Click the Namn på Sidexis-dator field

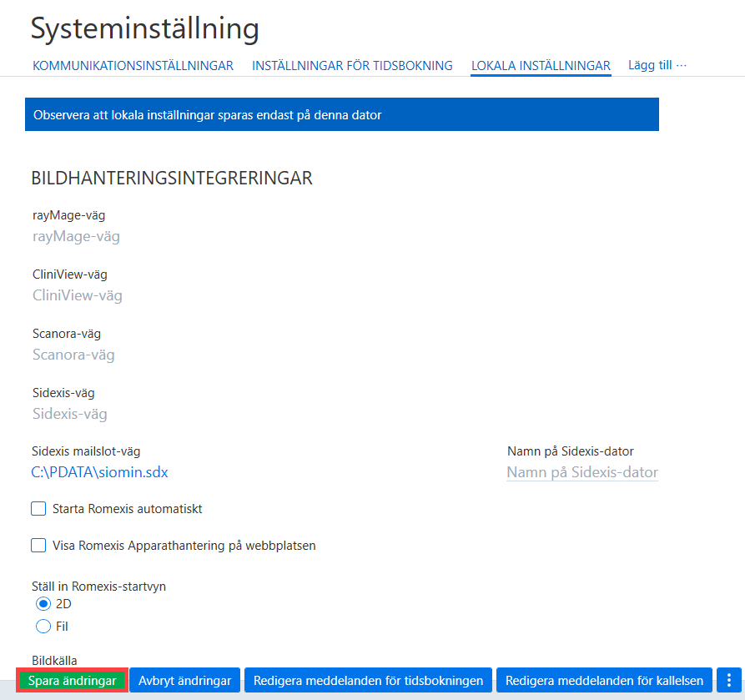[582, 472]
